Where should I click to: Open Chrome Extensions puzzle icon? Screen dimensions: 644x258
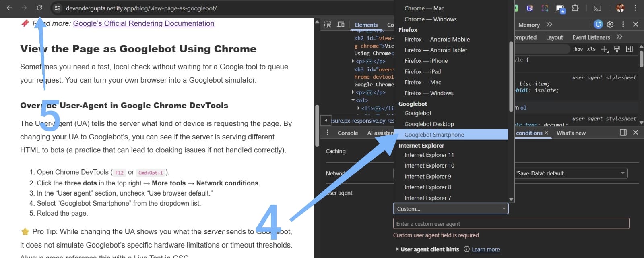point(575,8)
